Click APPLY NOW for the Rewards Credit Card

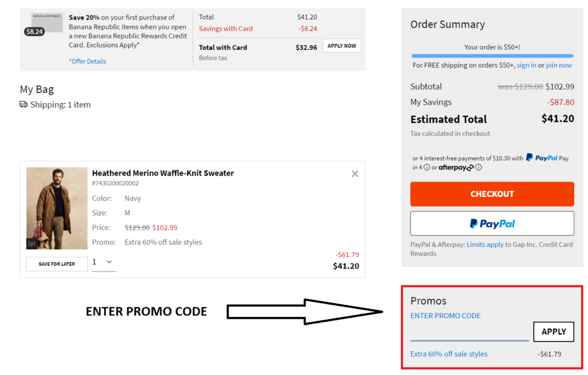[x=342, y=45]
